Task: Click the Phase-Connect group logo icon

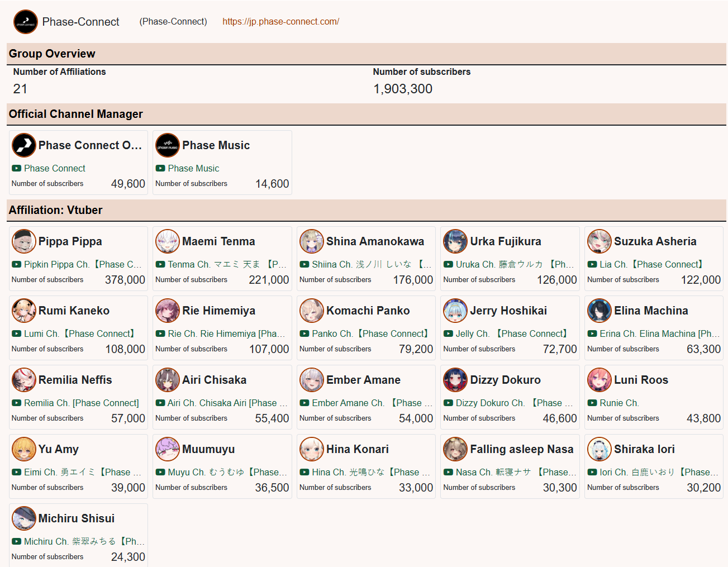Action: 26,22
